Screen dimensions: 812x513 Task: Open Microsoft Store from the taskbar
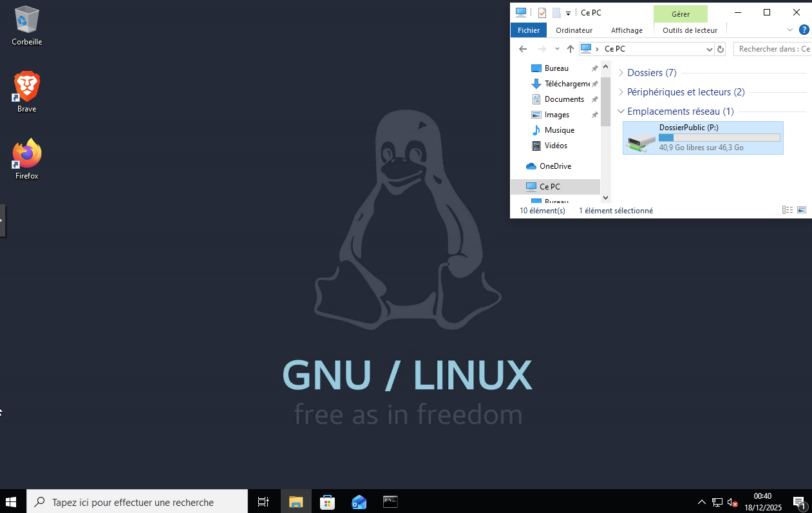pyautogui.click(x=327, y=502)
